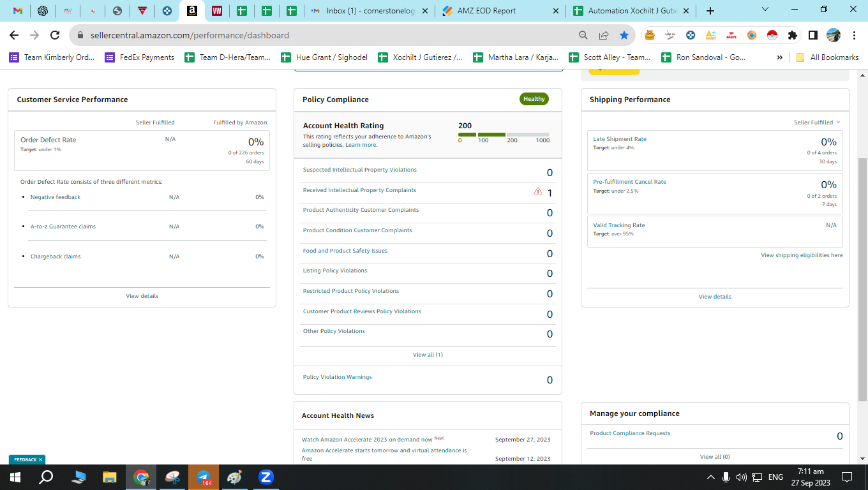Open the Inbox (1) cornerstonelogi tab
868x490 pixels.
(370, 11)
